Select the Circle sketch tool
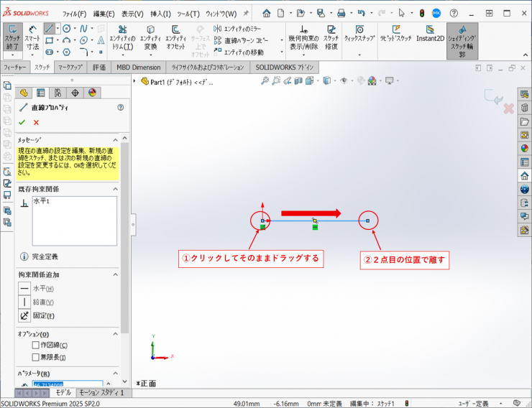Screen dimensions: 532x408 (x=67, y=29)
